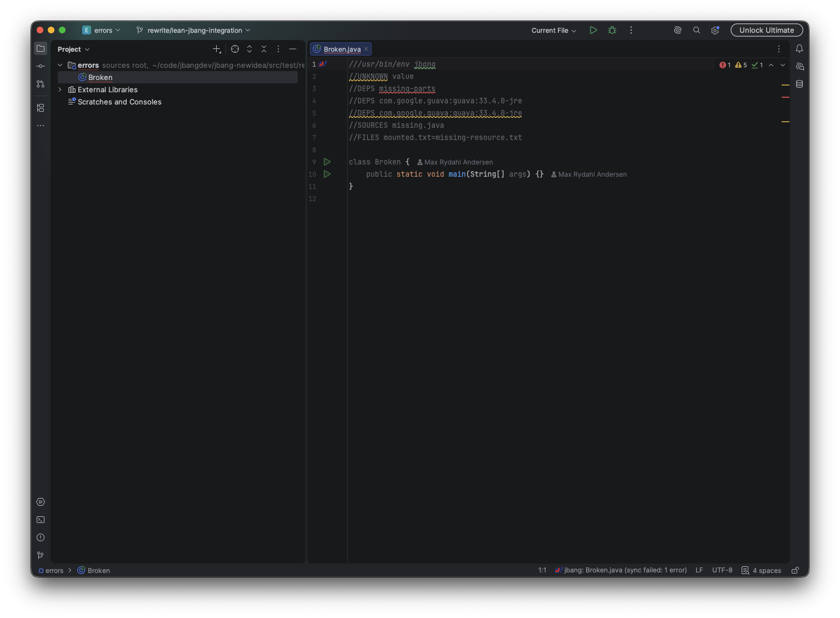Screen dimensions: 840x618
Task: Open the rewrite/lean-jbang-integration branch dropdown
Action: pos(193,30)
